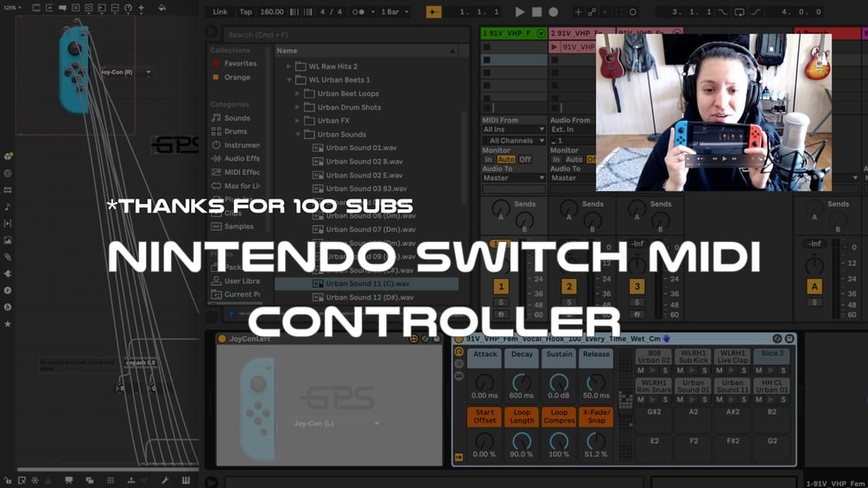
Task: Click the Attack macro label
Action: click(x=485, y=358)
